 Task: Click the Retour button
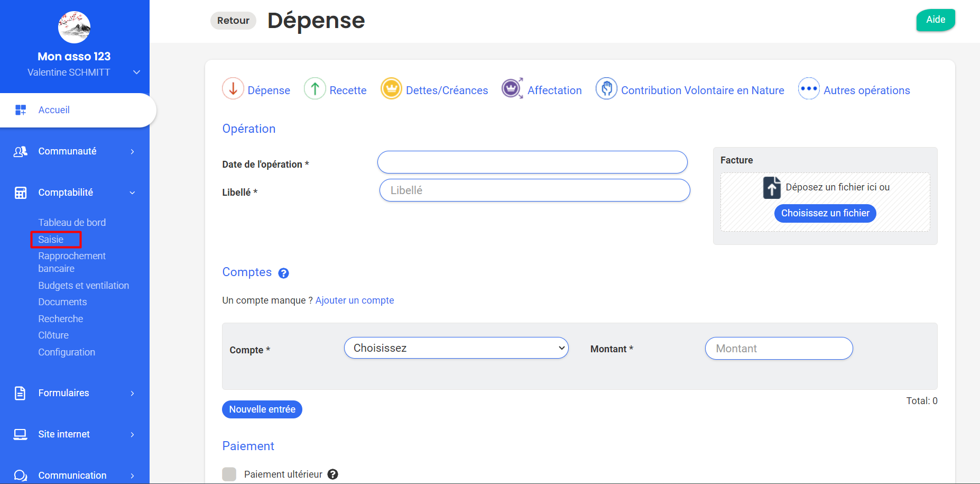click(x=233, y=21)
